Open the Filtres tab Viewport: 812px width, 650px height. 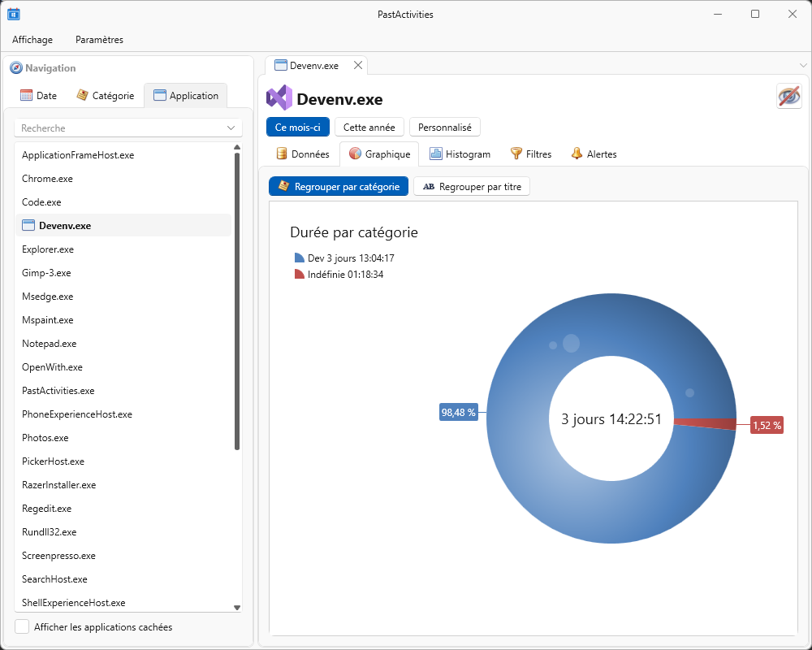530,154
